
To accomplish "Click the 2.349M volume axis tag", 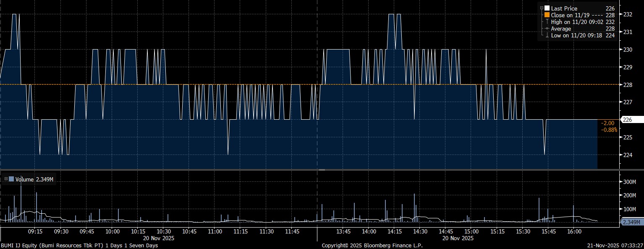I will [631, 222].
